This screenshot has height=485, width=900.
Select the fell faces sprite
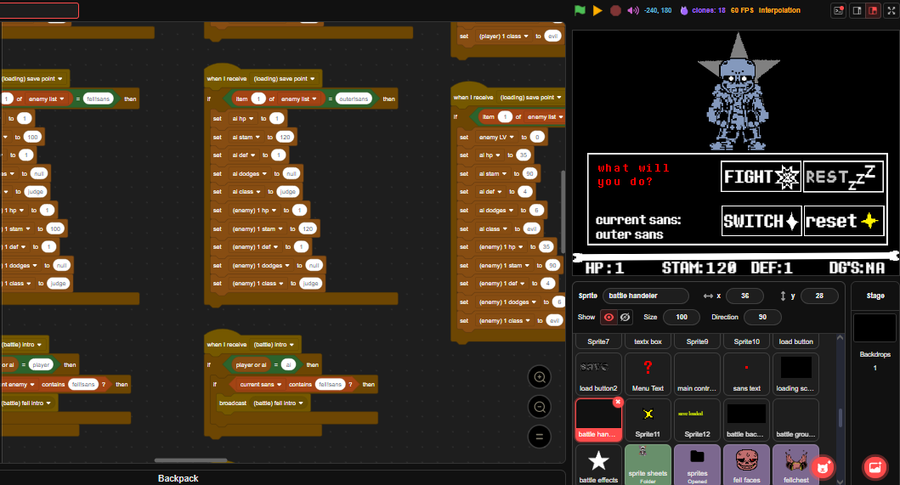coord(746,465)
